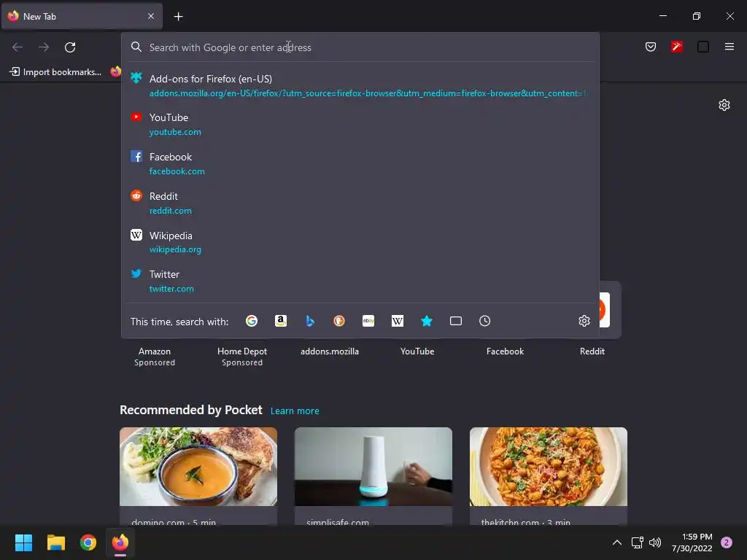The width and height of the screenshot is (747, 560).
Task: Open File Explorer from taskbar
Action: click(x=55, y=542)
